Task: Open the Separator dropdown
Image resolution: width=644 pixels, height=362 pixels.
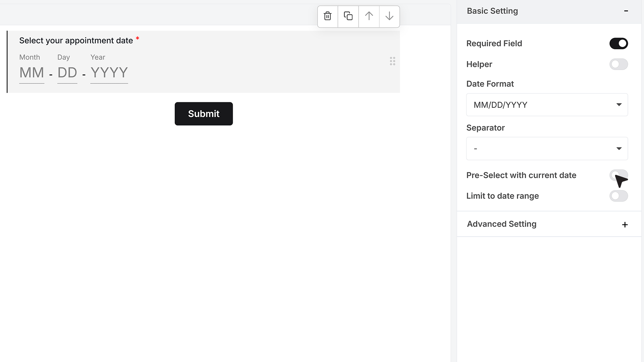Action: 547,148
